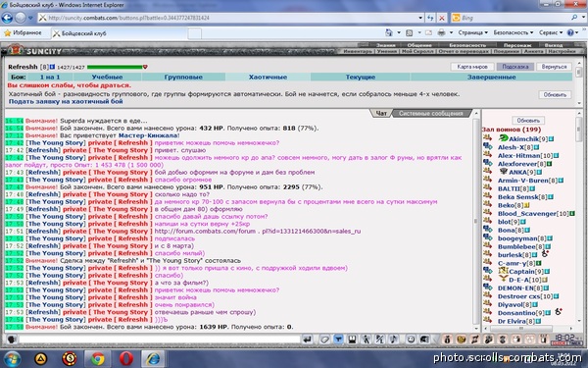The image size is (588, 368).
Task: Open the IE help question mark dropdown
Action: click(572, 32)
